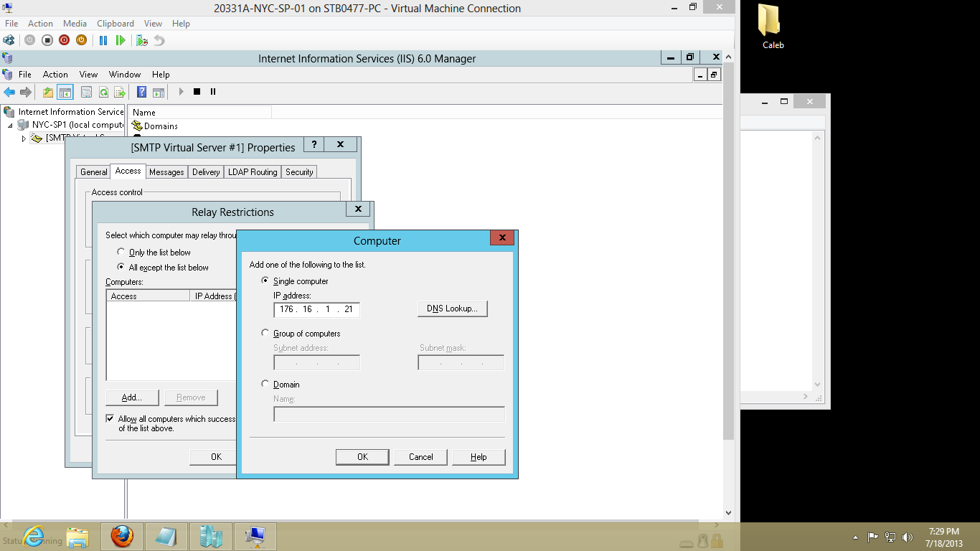Select the Single computer radio button

(x=265, y=281)
